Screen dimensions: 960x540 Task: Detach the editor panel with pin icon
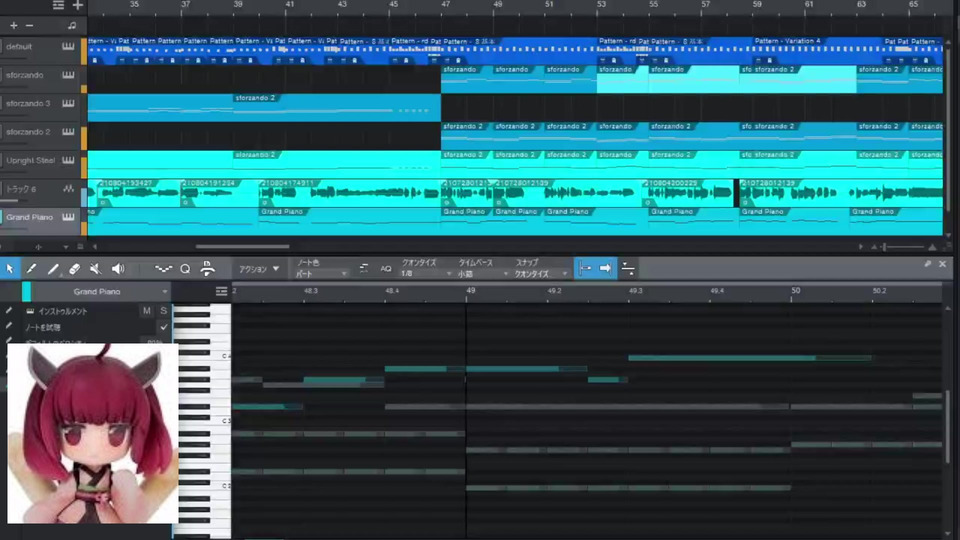pyautogui.click(x=928, y=264)
